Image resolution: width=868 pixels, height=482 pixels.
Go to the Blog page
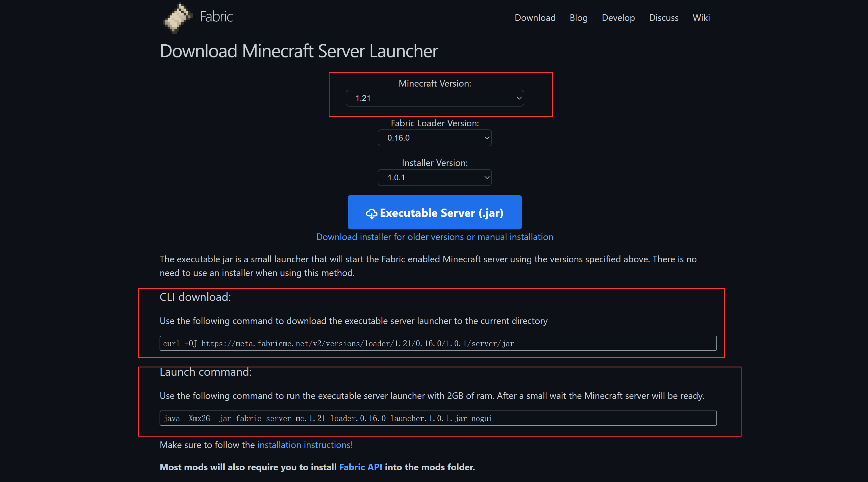coord(578,18)
